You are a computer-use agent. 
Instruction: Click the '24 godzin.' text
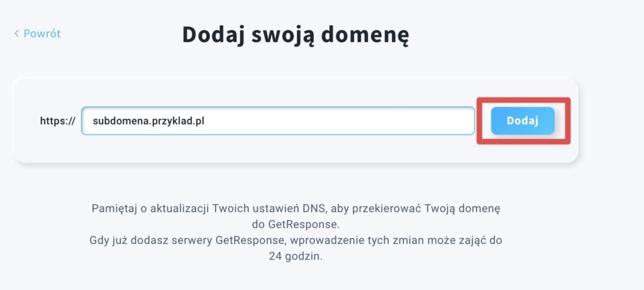tap(296, 257)
